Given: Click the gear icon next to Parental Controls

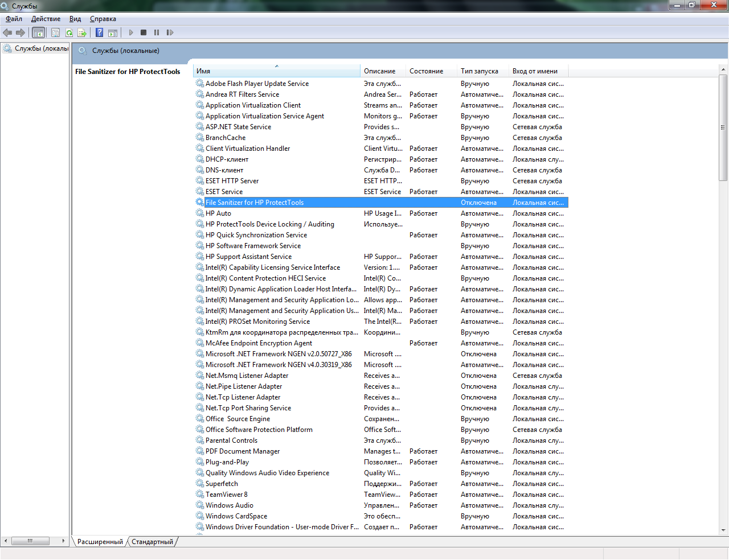Looking at the screenshot, I should tap(200, 440).
